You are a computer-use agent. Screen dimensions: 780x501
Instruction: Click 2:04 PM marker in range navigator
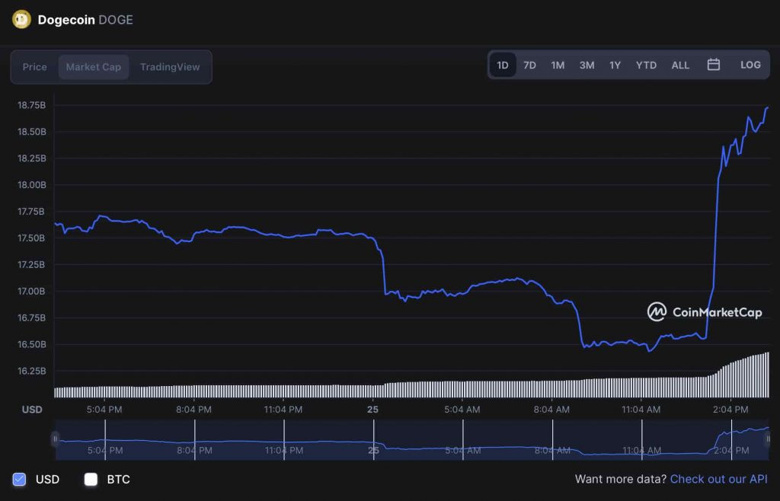[731, 450]
